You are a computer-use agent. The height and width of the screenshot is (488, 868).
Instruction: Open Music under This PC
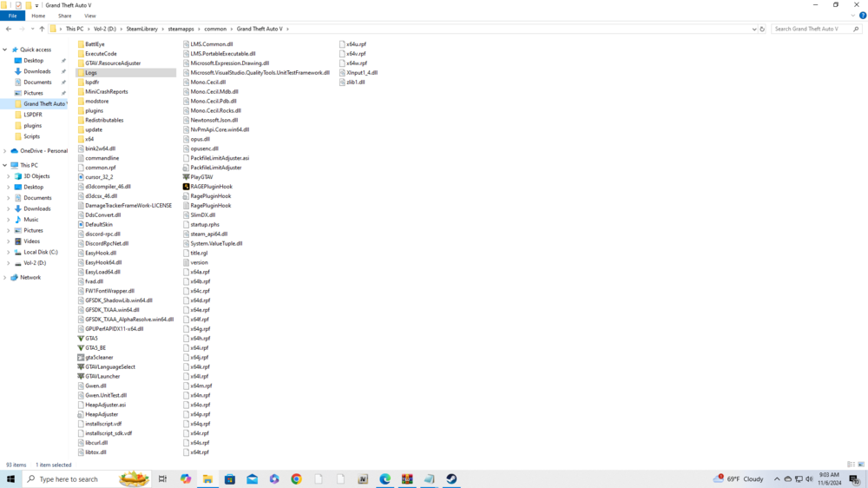point(31,220)
